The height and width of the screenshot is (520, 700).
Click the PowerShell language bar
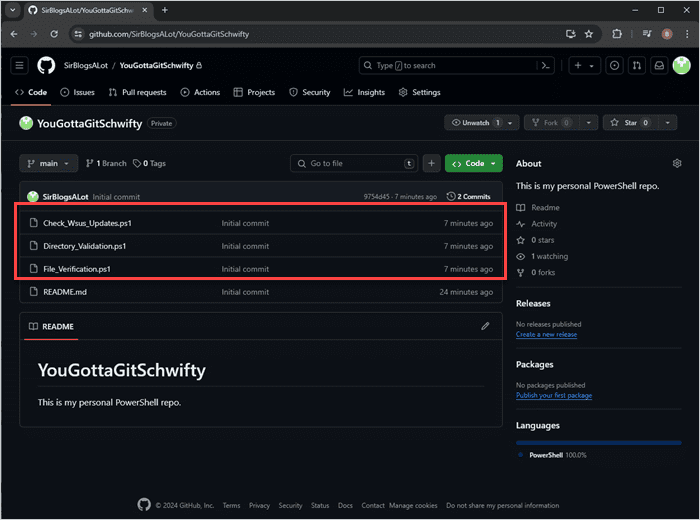599,443
